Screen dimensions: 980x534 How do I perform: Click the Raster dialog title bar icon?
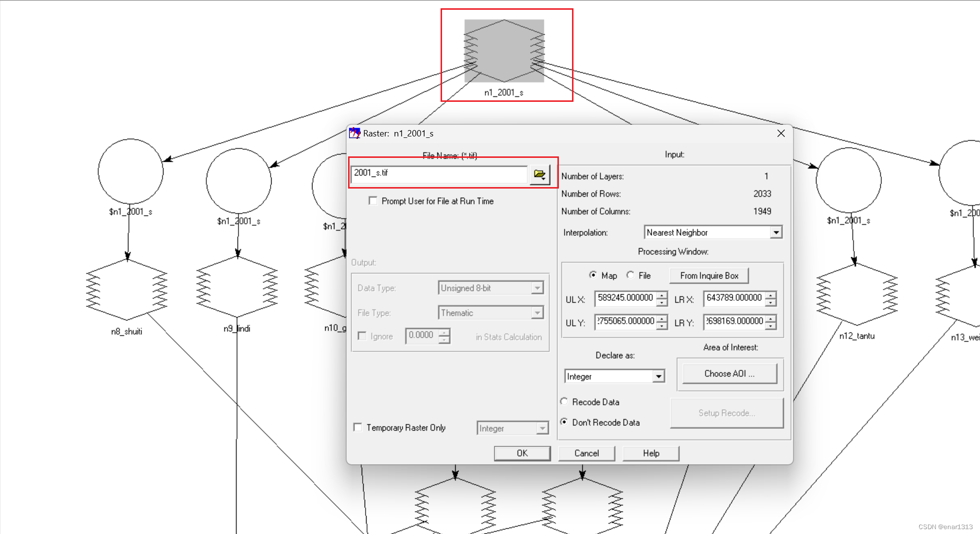pyautogui.click(x=355, y=133)
